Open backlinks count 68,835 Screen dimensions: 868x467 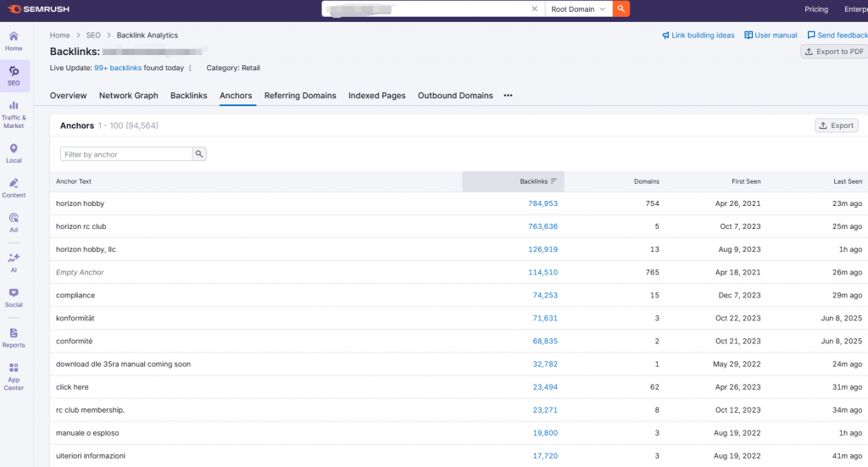545,341
